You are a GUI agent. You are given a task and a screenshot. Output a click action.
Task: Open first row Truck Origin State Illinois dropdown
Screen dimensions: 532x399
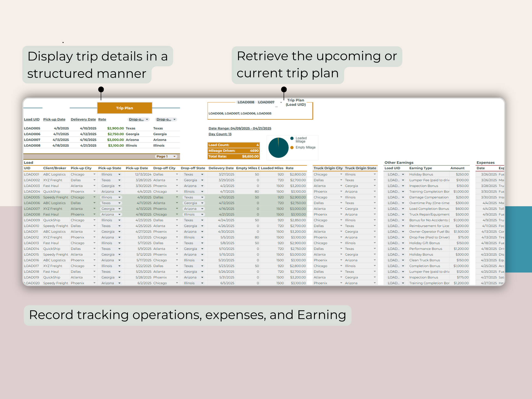(375, 174)
